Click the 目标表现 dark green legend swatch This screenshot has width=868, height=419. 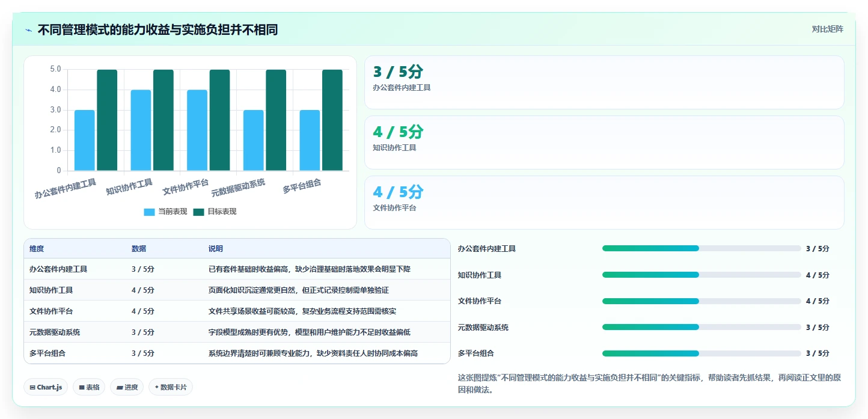tap(199, 212)
